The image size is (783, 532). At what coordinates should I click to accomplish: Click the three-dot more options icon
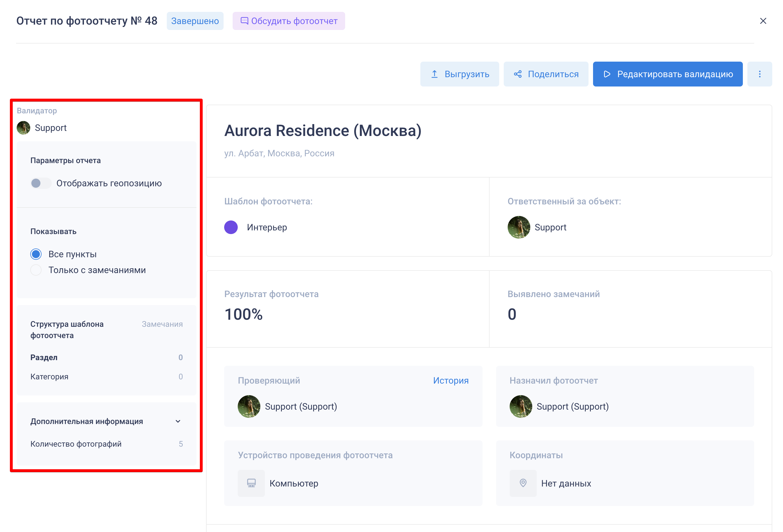coord(760,74)
